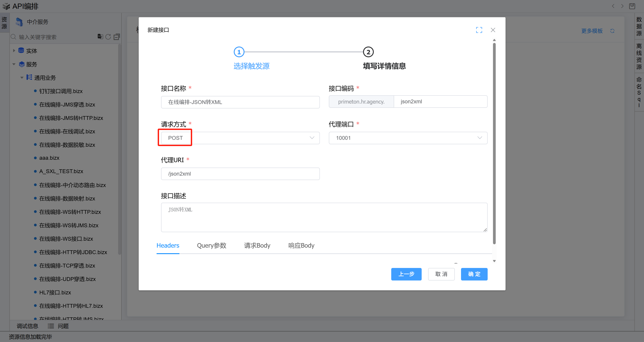Click the refresh icon next to 更多模板
The width and height of the screenshot is (644, 342).
tap(612, 31)
